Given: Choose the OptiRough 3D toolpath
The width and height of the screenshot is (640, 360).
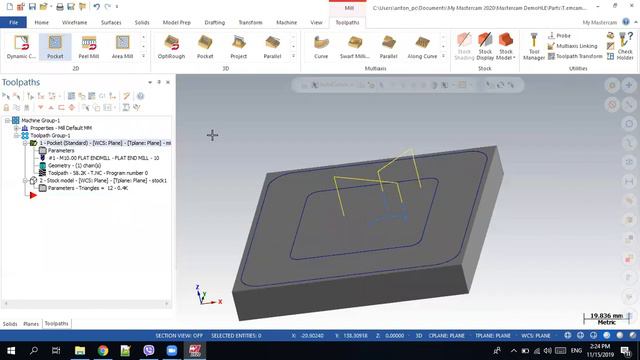Looking at the screenshot, I should [171, 47].
